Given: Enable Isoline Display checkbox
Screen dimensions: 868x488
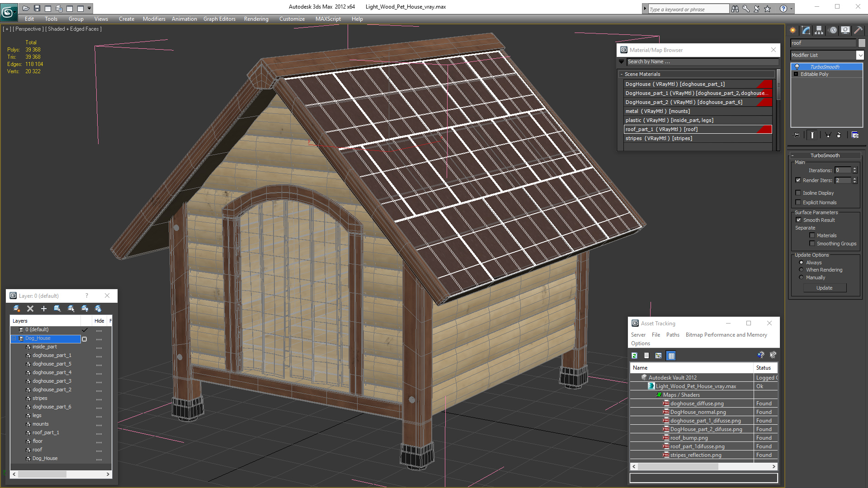Looking at the screenshot, I should (x=798, y=193).
